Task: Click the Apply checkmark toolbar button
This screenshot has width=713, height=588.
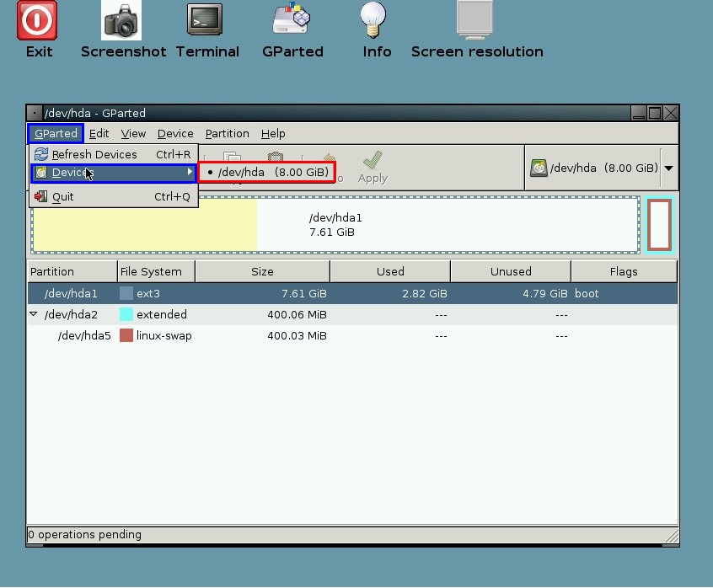Action: 373,168
